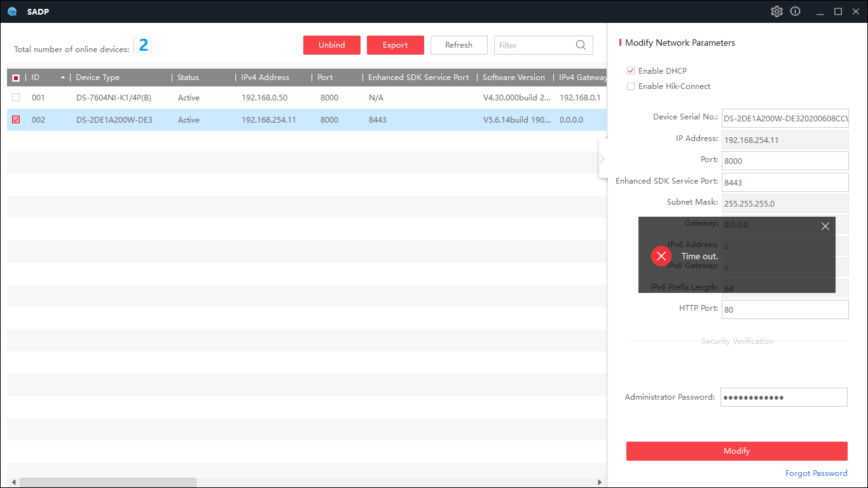Sort table by ID column arrow
The image size is (868, 488).
click(62, 78)
